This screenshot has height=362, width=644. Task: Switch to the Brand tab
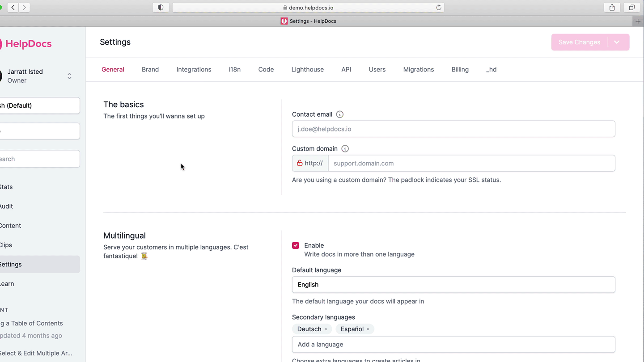(150, 70)
